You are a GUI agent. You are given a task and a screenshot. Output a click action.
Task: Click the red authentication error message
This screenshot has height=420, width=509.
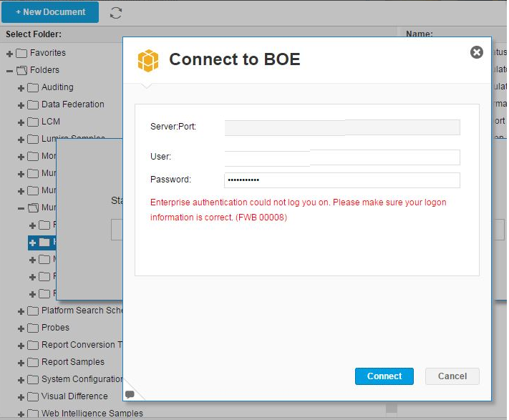(x=298, y=210)
